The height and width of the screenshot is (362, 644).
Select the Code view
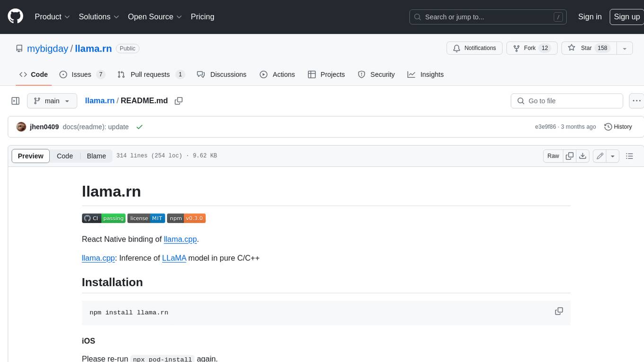coord(65,156)
